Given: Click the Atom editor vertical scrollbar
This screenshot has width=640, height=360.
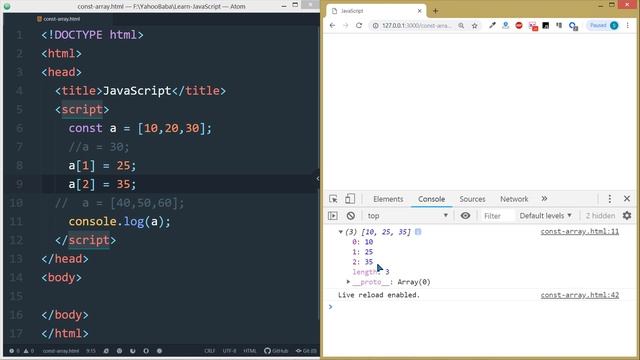Looking at the screenshot, I should [318, 173].
